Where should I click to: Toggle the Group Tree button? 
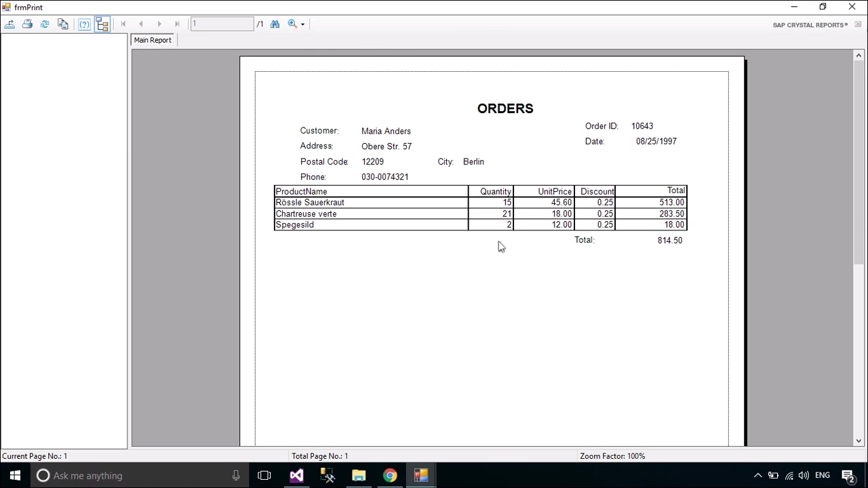click(x=102, y=24)
